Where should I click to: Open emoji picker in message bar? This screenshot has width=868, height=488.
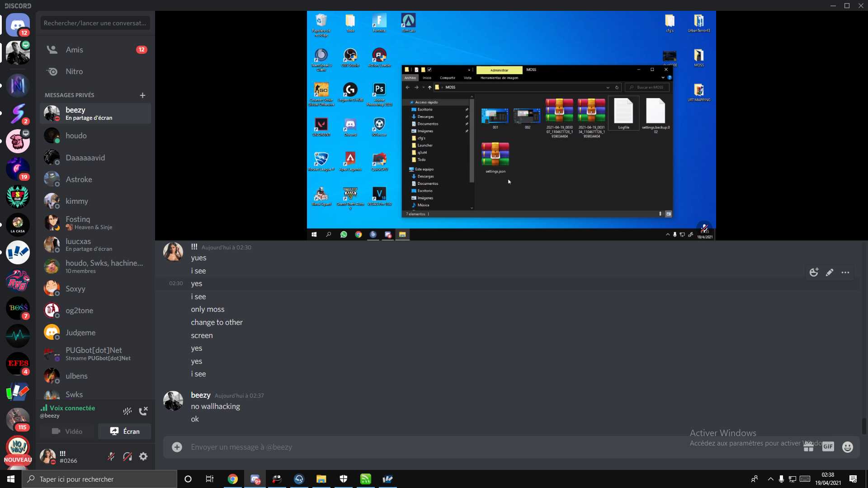(x=848, y=447)
